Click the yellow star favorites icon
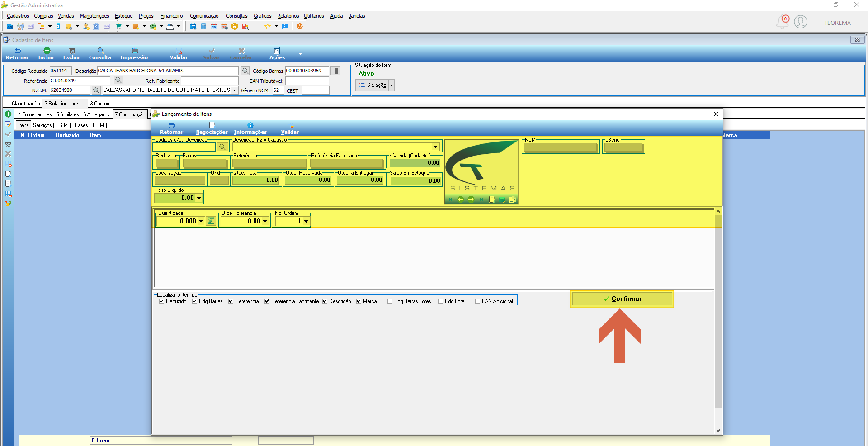Viewport: 868px width, 446px height. [x=268, y=26]
